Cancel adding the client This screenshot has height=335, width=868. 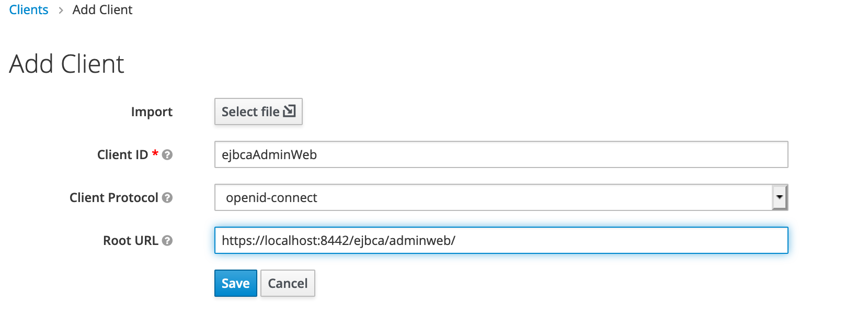click(287, 283)
